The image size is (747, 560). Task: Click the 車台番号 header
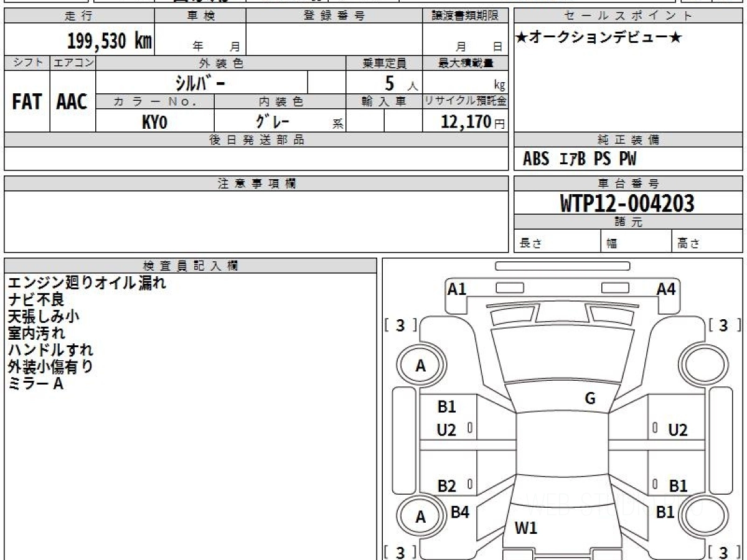pyautogui.click(x=629, y=184)
